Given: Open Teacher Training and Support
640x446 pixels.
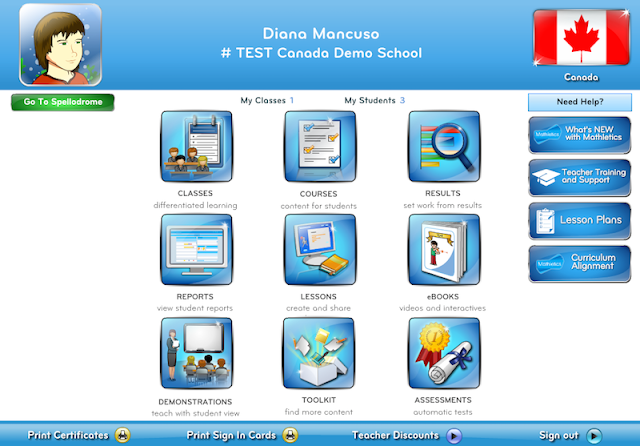Looking at the screenshot, I should [x=580, y=178].
